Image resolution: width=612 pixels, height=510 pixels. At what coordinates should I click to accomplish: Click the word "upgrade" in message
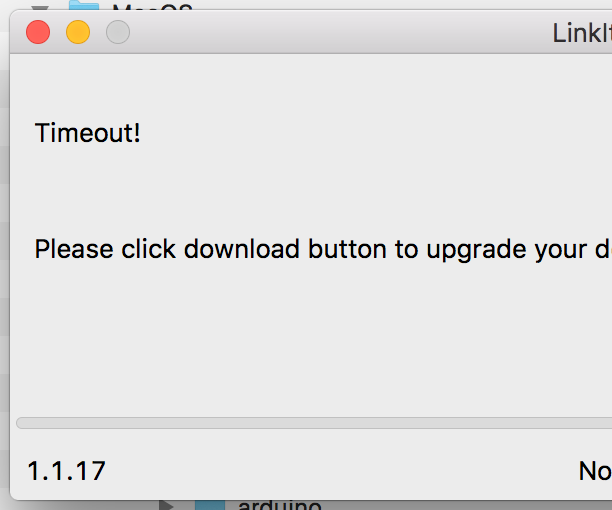473,249
